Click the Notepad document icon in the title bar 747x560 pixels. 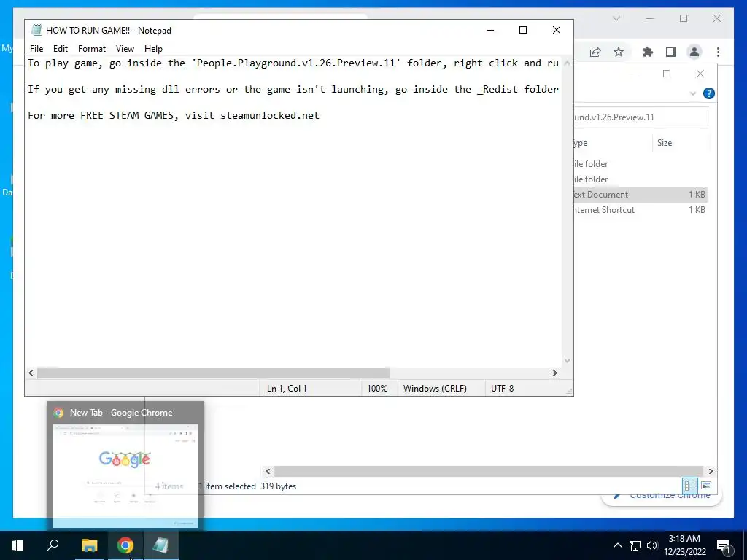tap(36, 30)
